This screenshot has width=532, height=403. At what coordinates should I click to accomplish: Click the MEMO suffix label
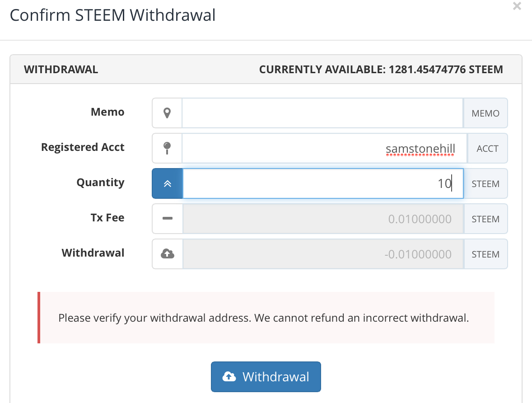(x=485, y=113)
